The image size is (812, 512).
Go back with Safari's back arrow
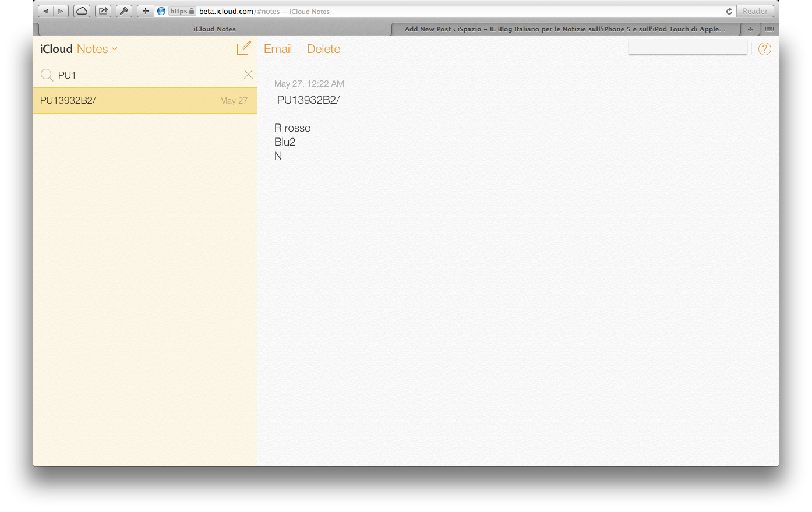pyautogui.click(x=45, y=11)
